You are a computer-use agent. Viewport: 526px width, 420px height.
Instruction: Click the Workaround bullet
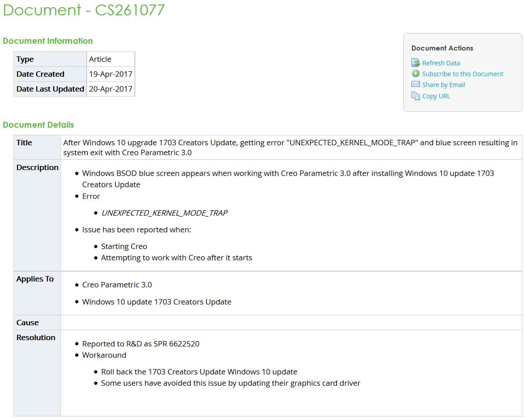coord(104,355)
